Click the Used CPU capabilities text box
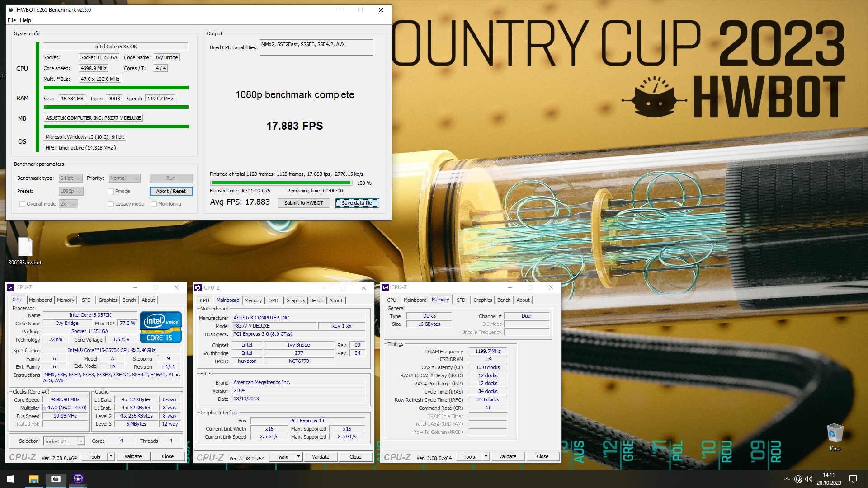The width and height of the screenshot is (868, 488). pos(316,47)
